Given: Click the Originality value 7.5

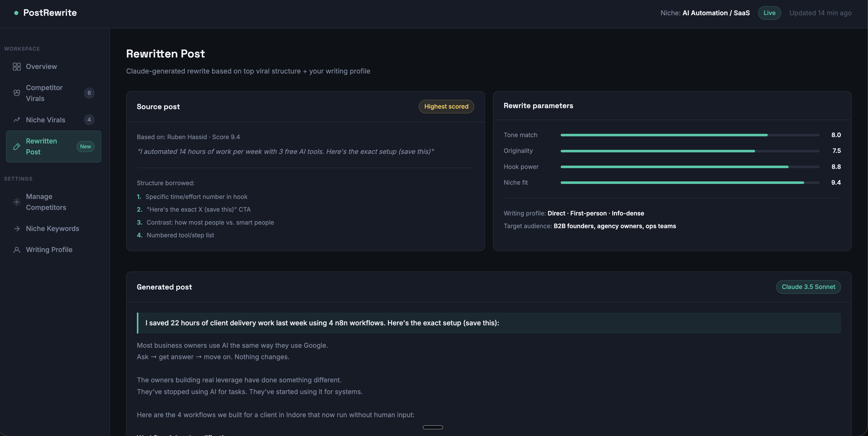Looking at the screenshot, I should [x=836, y=151].
